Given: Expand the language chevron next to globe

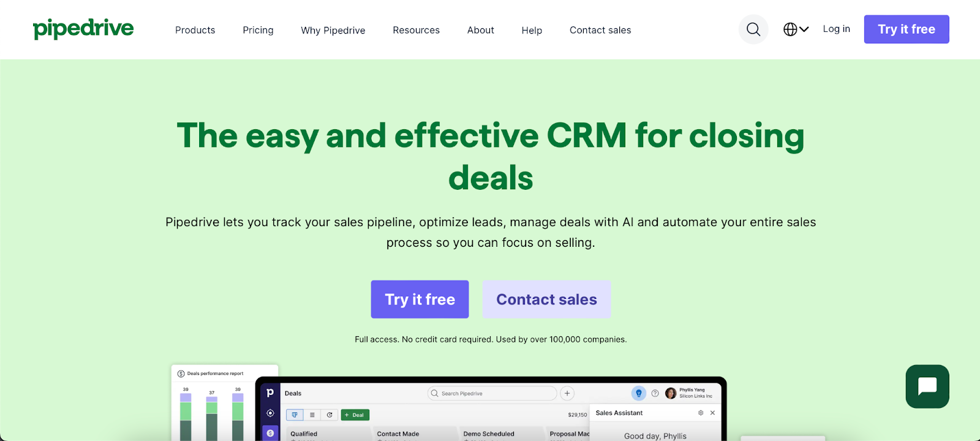Looking at the screenshot, I should click(x=804, y=29).
